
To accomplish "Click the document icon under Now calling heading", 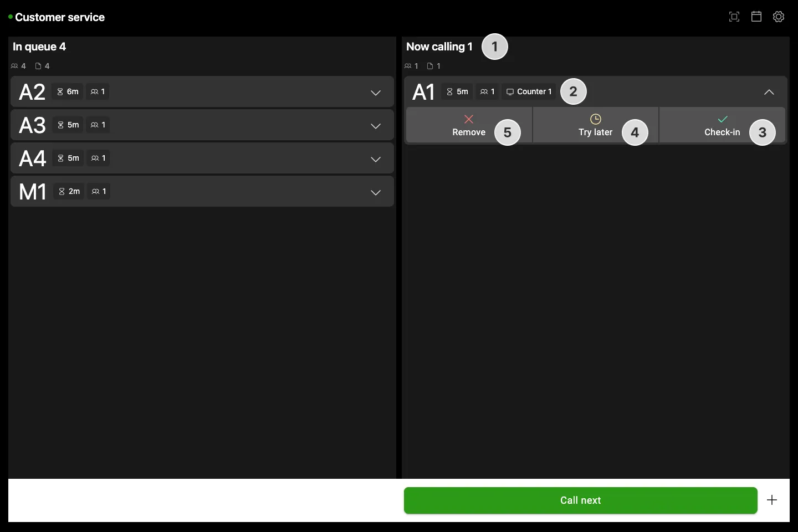I will [x=430, y=66].
